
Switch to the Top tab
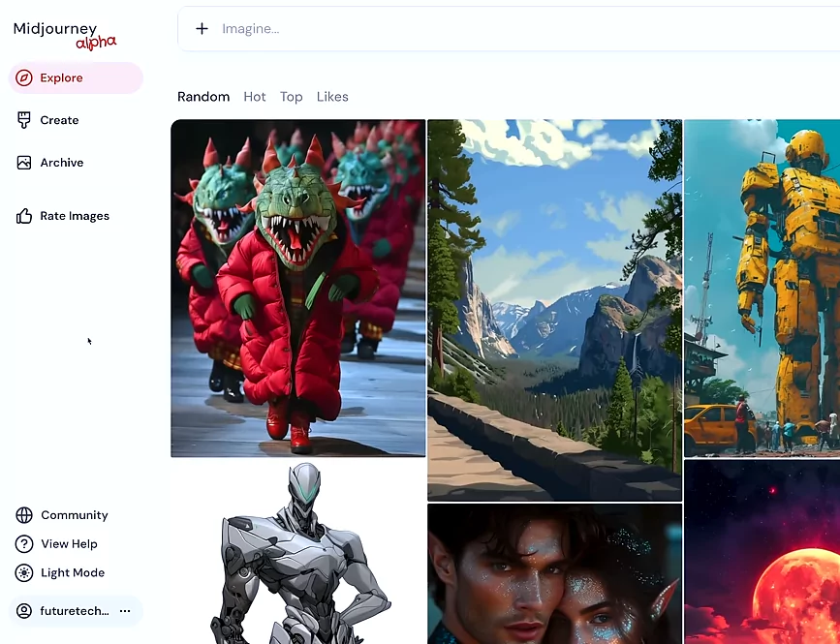[292, 97]
